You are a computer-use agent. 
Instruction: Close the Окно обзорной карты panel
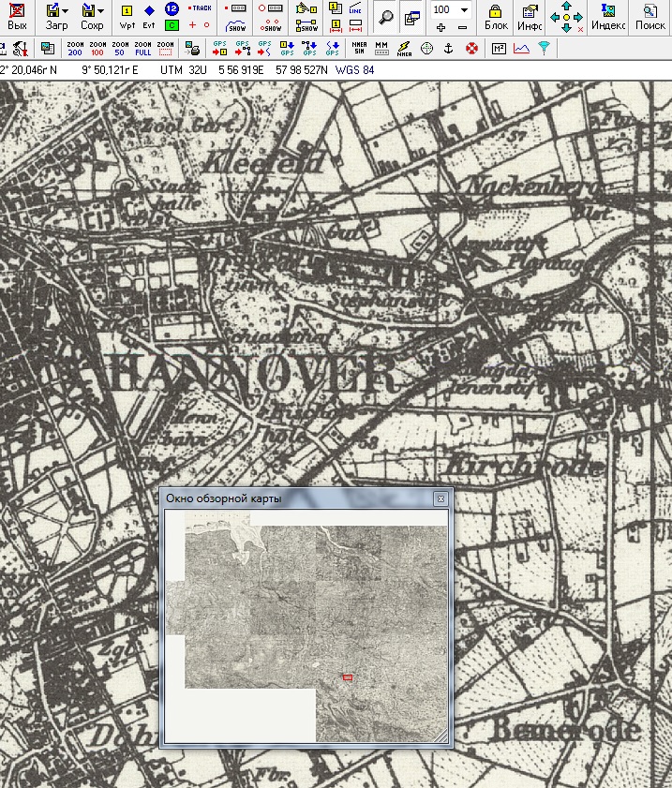point(440,499)
